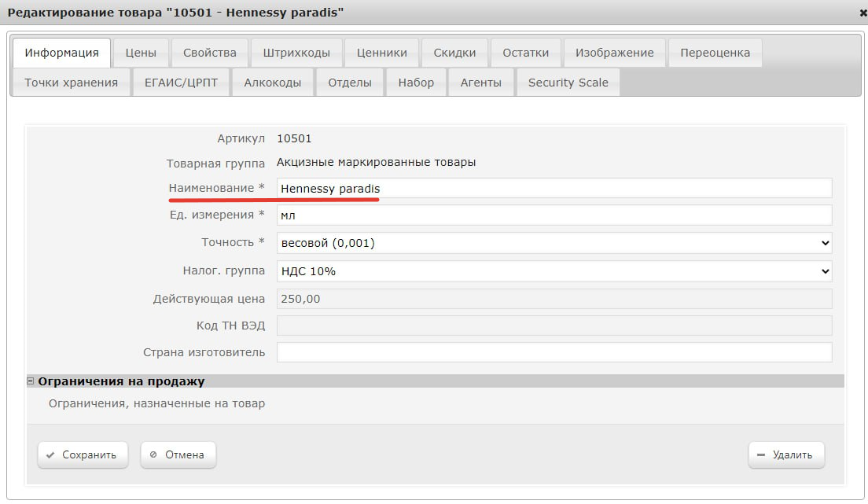
Task: Collapse the Ограничения на продажу section
Action: point(31,381)
